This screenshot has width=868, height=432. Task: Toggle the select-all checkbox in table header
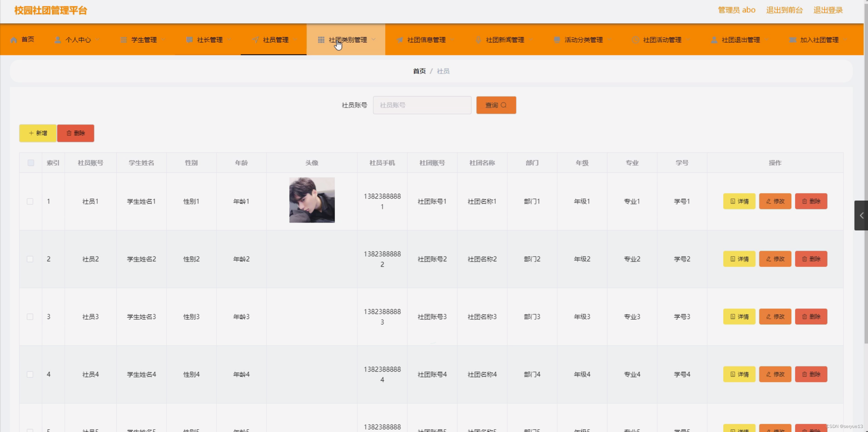click(x=31, y=163)
